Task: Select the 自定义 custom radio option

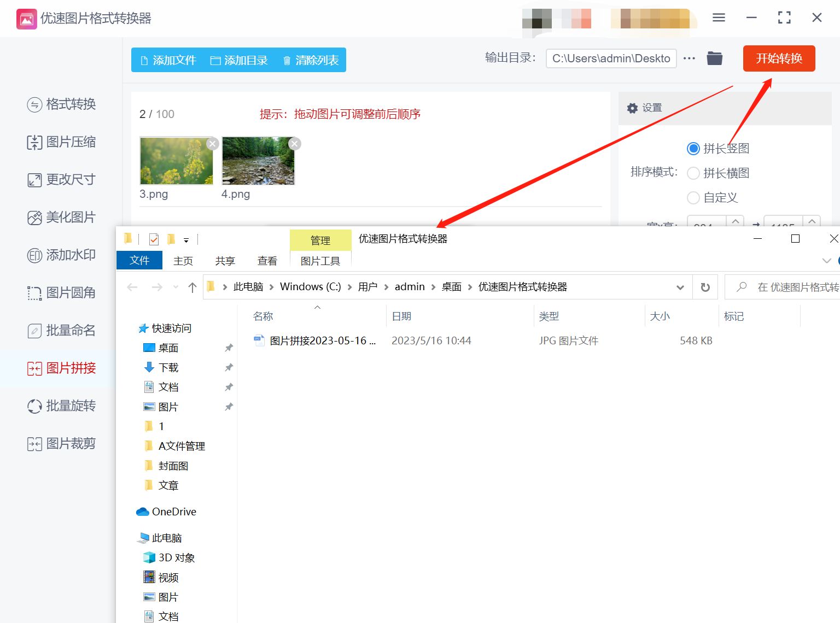Action: tap(693, 198)
